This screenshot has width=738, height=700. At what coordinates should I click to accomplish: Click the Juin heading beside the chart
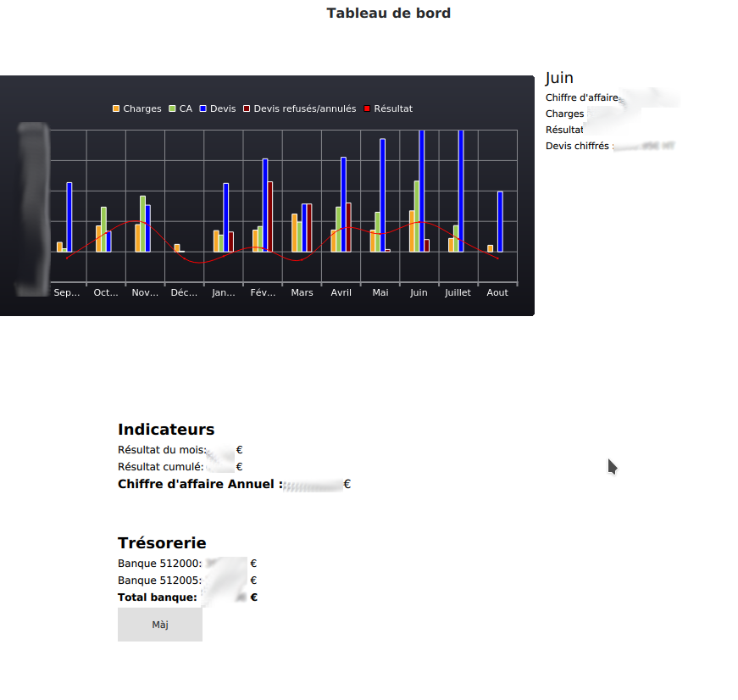click(559, 78)
